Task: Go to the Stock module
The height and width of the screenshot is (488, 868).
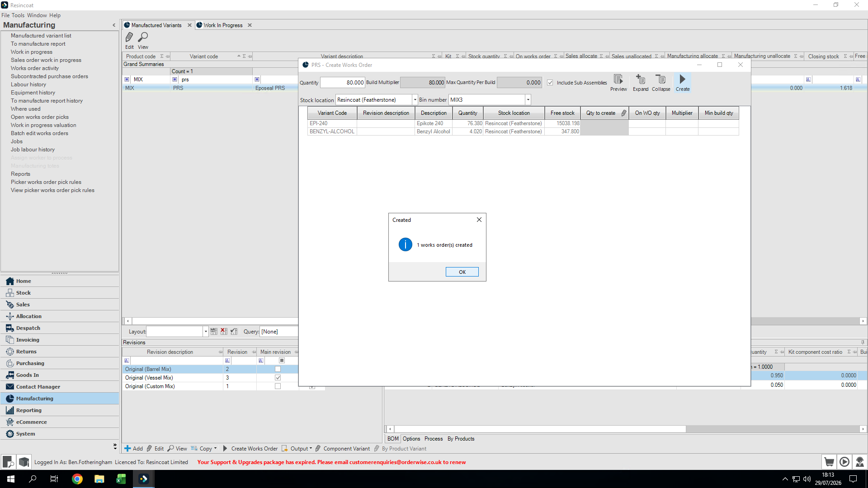Action: (x=60, y=293)
